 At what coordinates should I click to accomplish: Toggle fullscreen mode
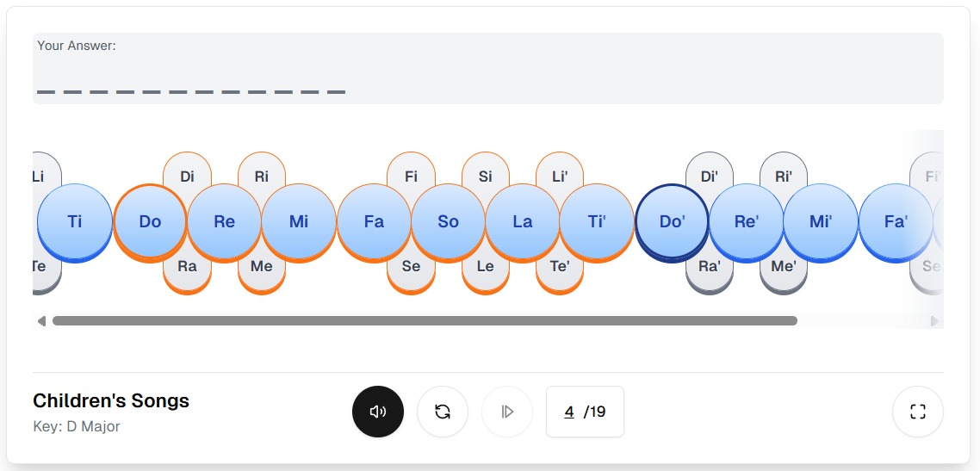[917, 412]
